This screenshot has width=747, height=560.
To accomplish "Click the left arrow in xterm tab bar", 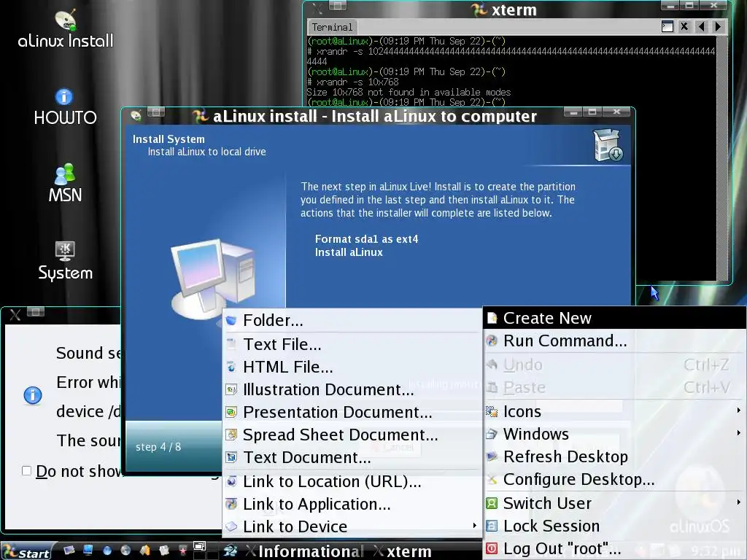I will (701, 27).
